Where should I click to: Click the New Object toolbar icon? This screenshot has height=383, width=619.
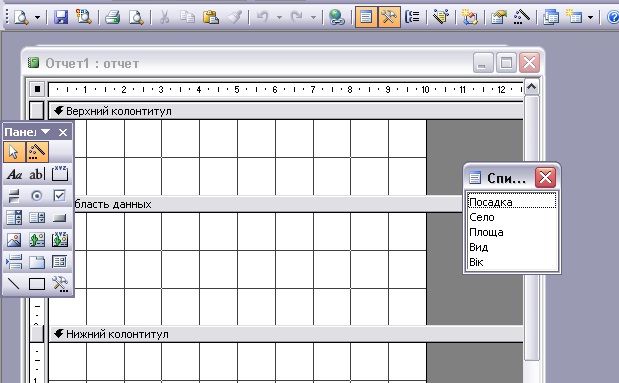pos(574,17)
